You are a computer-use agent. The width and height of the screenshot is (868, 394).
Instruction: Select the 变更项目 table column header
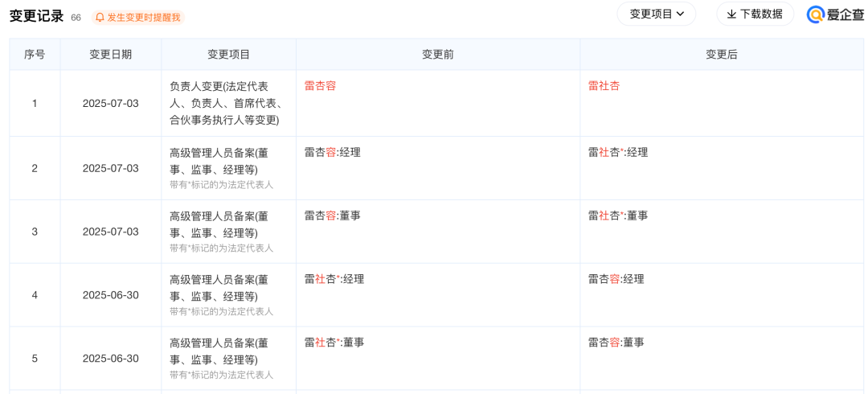click(x=228, y=55)
